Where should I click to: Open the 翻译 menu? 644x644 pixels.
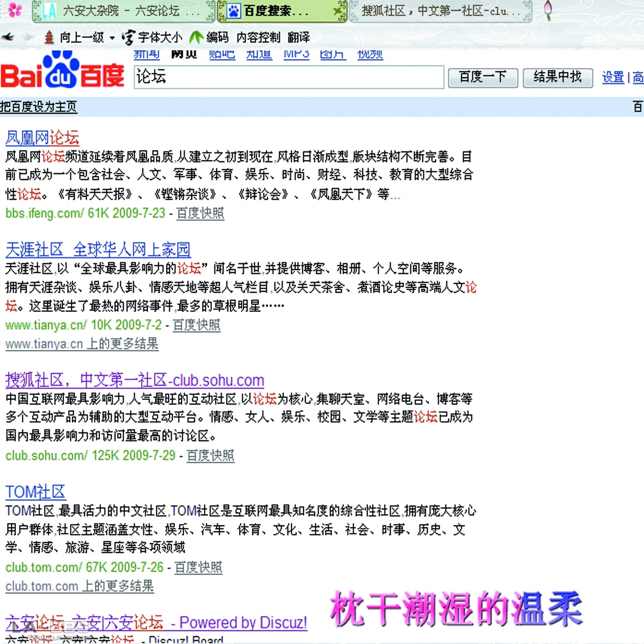299,37
